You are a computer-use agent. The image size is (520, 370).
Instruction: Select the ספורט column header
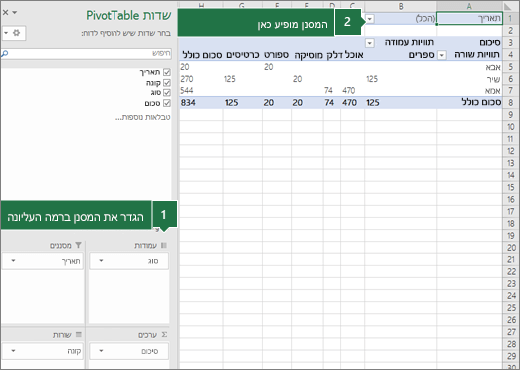tap(277, 55)
